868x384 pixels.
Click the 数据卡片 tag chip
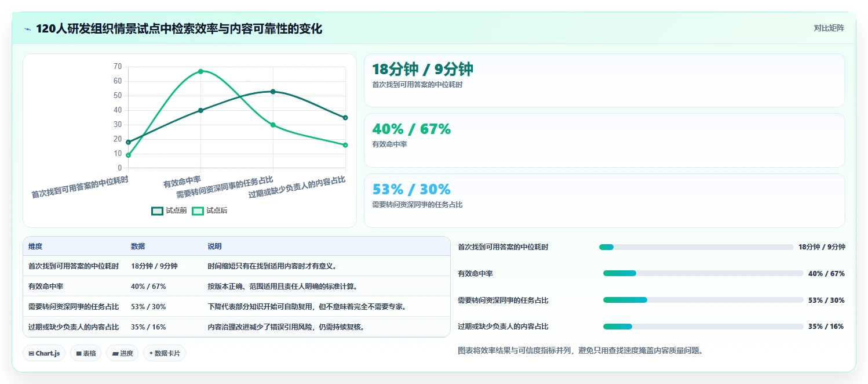pos(165,353)
